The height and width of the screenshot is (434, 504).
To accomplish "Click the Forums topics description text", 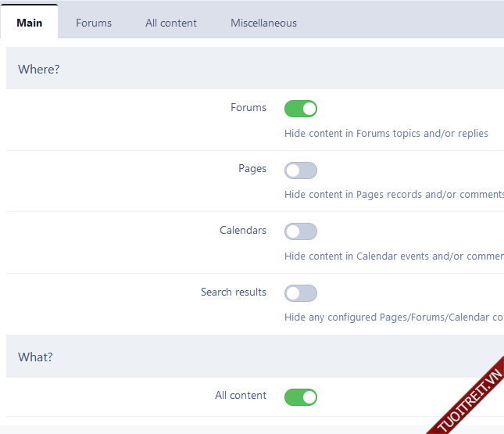I will pyautogui.click(x=386, y=134).
